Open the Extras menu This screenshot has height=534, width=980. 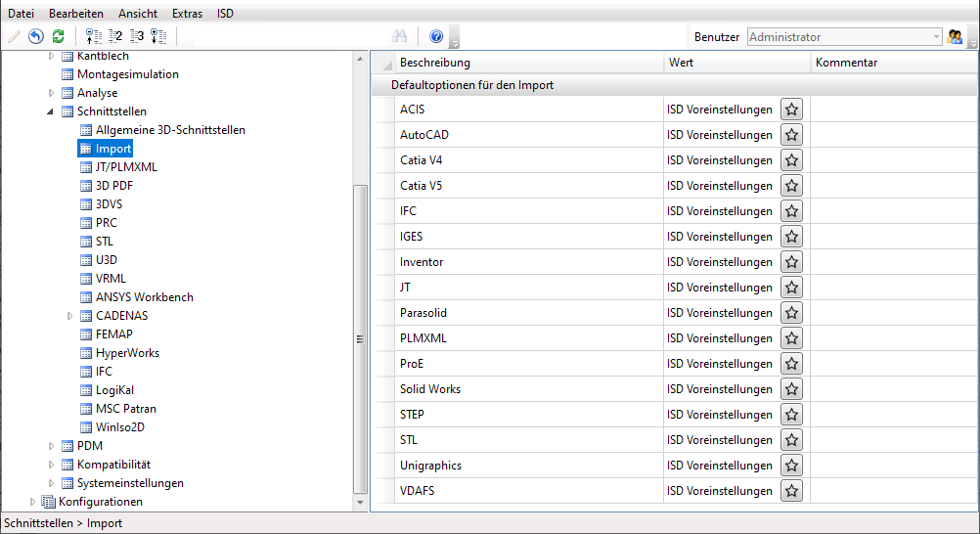coord(188,13)
